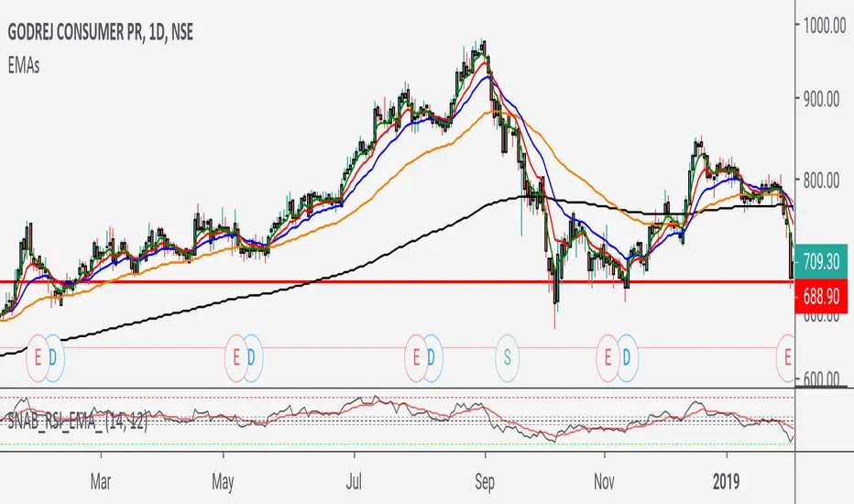This screenshot has width=854, height=504.
Task: Click the E earnings marker at the chart's right edge
Action: tap(786, 358)
